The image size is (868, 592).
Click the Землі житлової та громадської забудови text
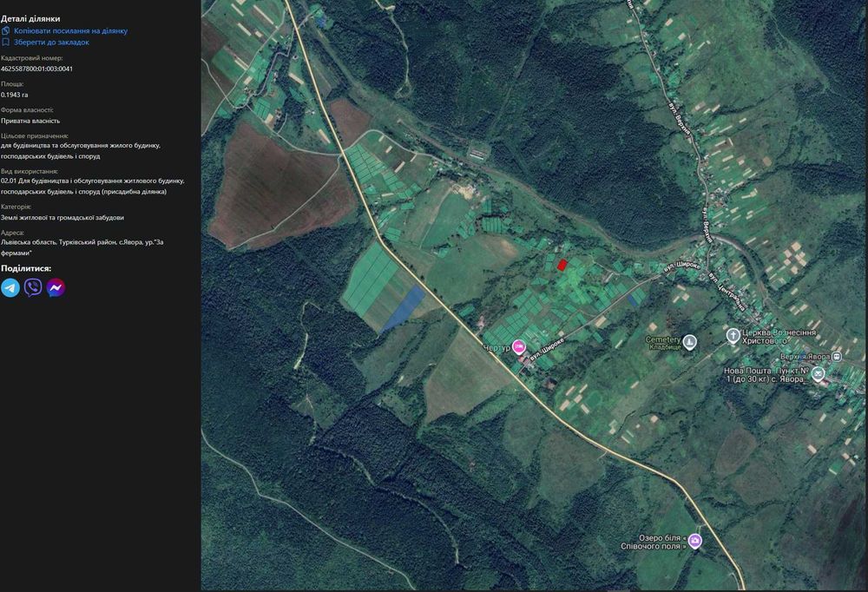pyautogui.click(x=62, y=218)
